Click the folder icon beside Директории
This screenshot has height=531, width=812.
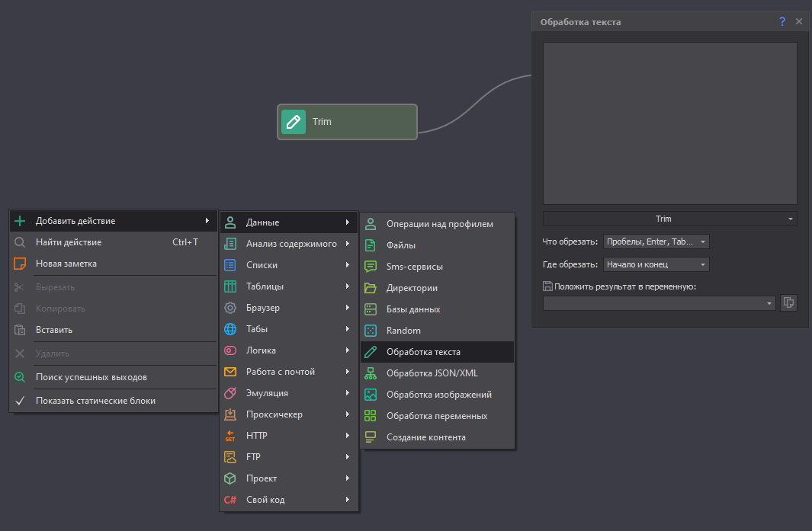371,288
